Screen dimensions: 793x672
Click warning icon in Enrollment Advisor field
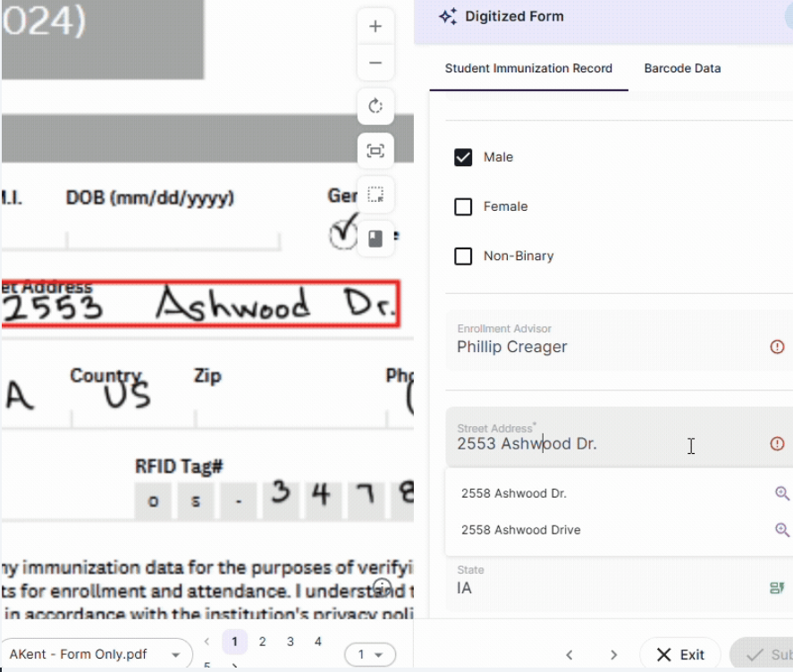coord(777,347)
